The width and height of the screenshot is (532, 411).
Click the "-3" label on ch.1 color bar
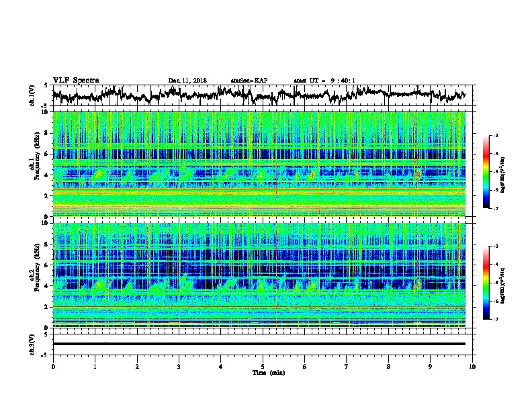495,135
